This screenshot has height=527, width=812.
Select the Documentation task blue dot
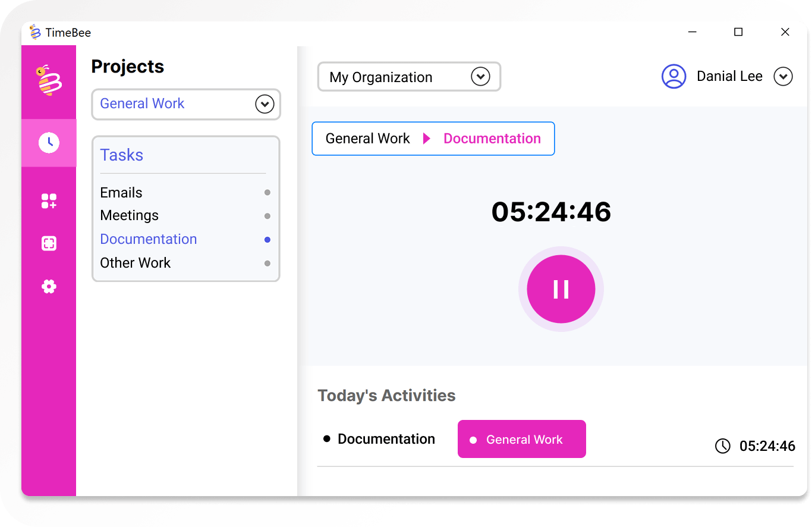(267, 239)
